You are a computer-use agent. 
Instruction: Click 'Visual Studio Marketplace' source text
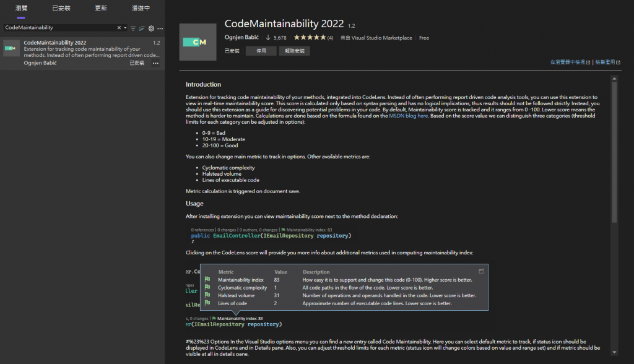pyautogui.click(x=381, y=38)
